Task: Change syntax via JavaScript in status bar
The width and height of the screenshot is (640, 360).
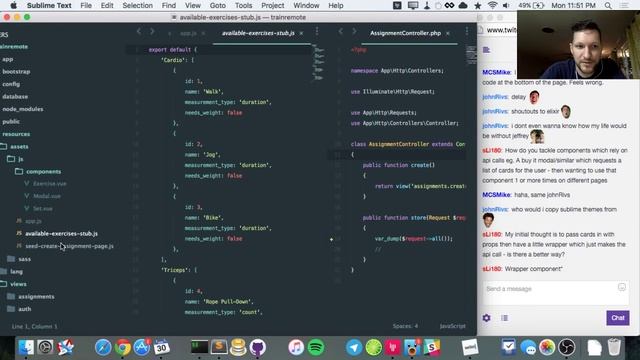Action: pos(452,326)
